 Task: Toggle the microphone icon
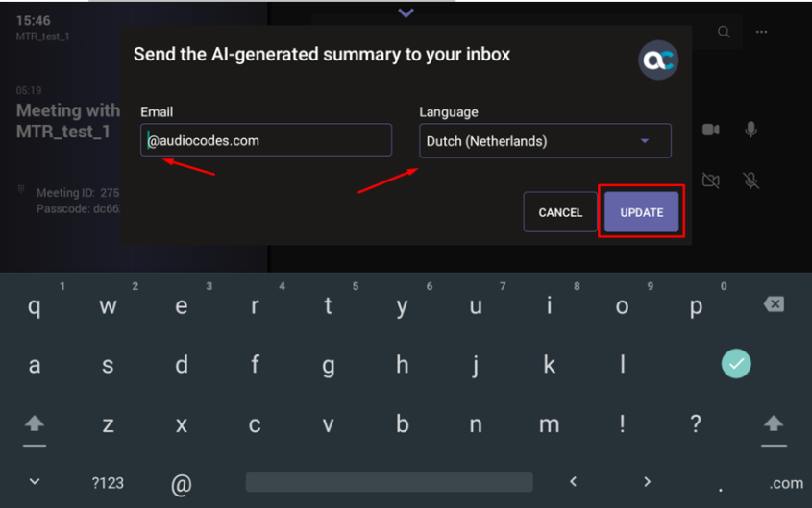pos(750,130)
